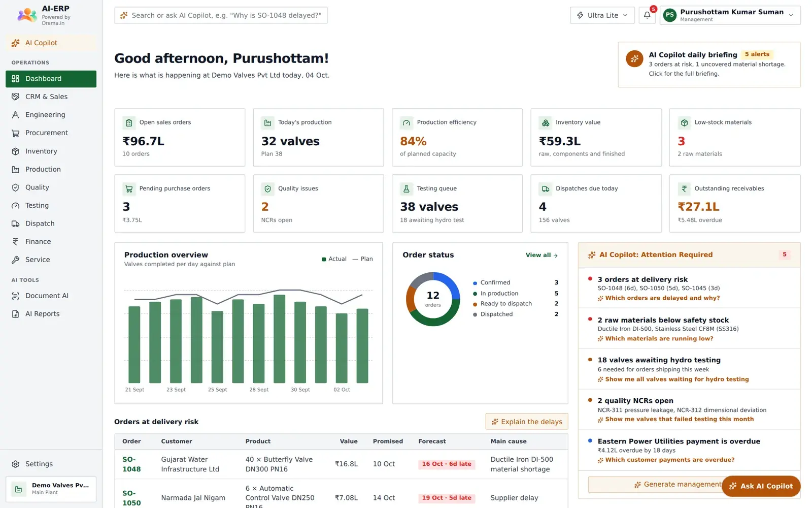This screenshot has width=812, height=508.
Task: Open the Demo Valves plant switcher
Action: click(x=51, y=489)
